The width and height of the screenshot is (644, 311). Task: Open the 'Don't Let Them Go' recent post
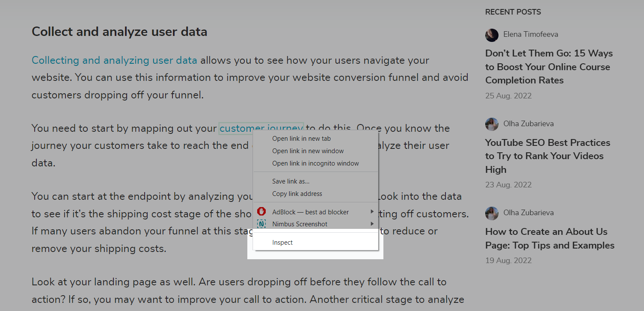(549, 67)
